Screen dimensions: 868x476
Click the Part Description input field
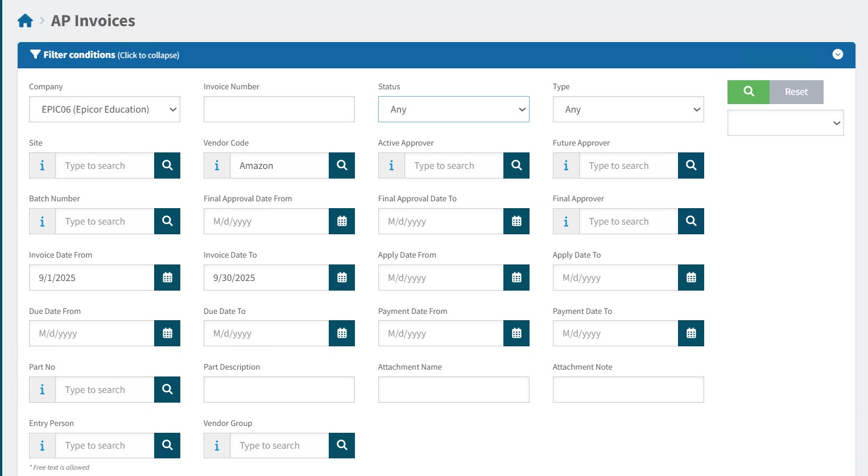tap(279, 390)
